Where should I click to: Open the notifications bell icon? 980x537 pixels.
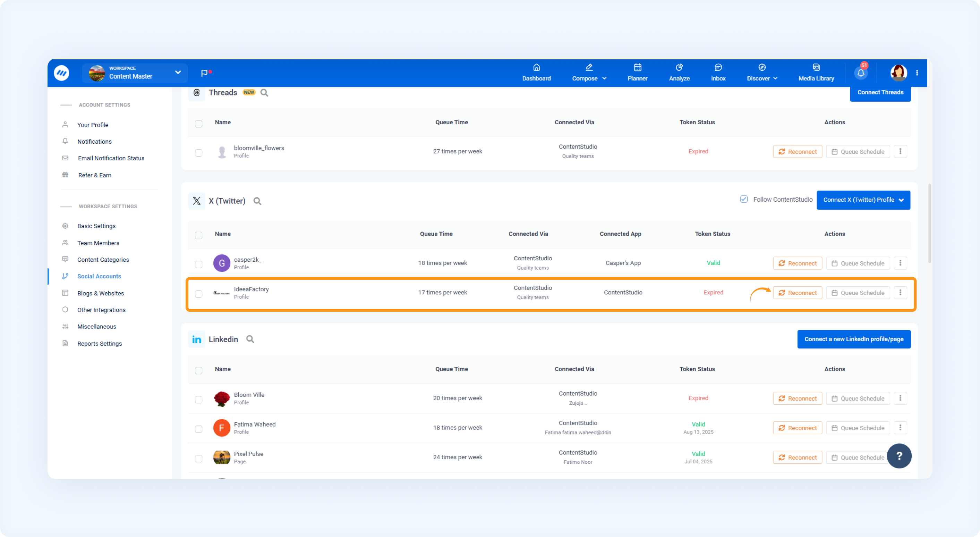tap(861, 73)
